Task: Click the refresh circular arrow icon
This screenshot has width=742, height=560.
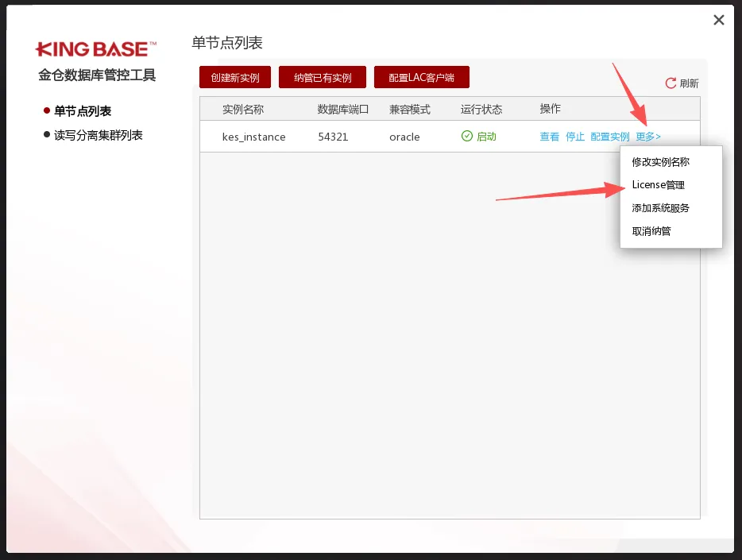Action: pos(671,83)
